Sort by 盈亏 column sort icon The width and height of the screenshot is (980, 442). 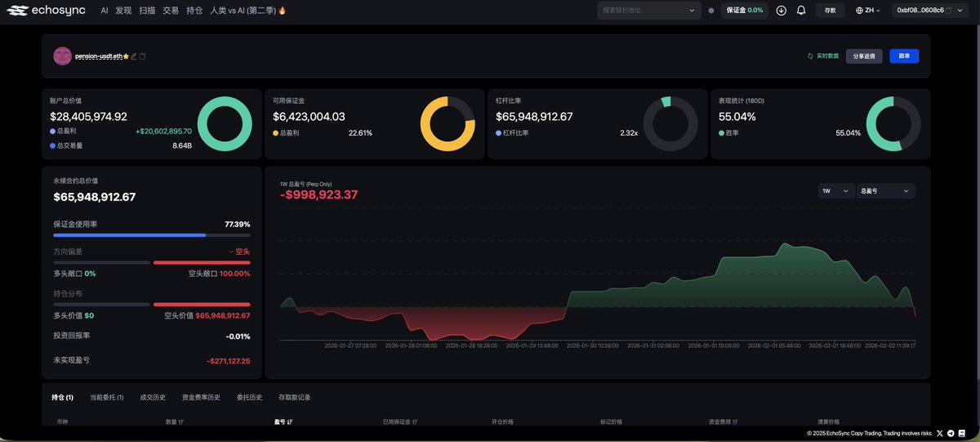tap(290, 422)
